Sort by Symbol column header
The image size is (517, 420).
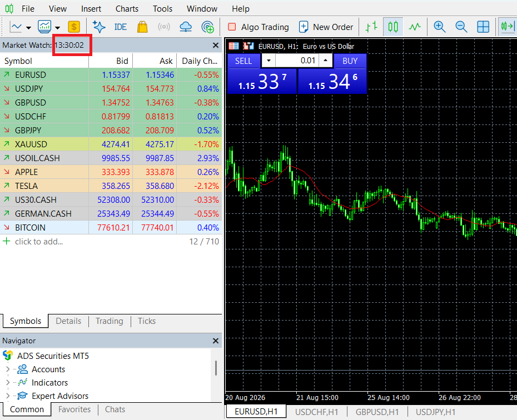point(44,61)
